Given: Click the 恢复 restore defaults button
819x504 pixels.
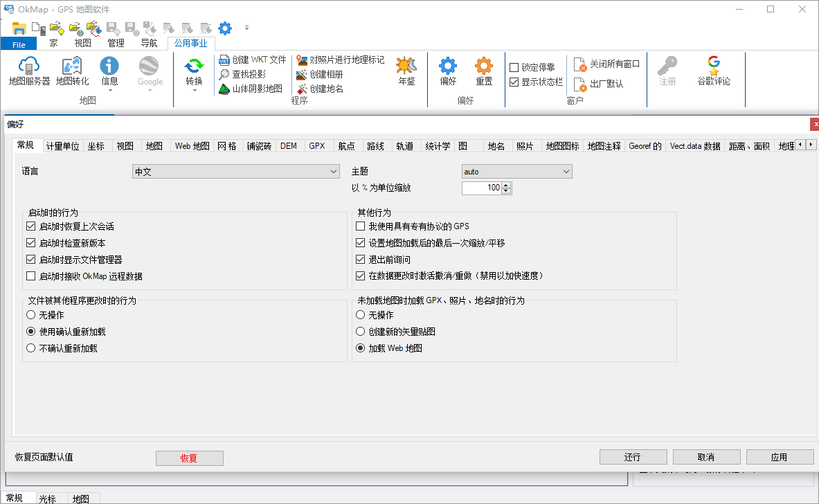Looking at the screenshot, I should (x=189, y=458).
